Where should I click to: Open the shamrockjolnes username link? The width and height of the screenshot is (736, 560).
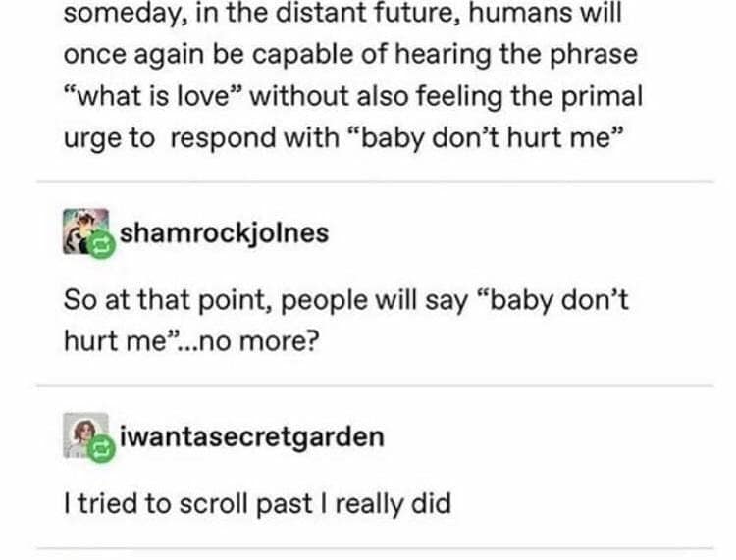(x=224, y=234)
